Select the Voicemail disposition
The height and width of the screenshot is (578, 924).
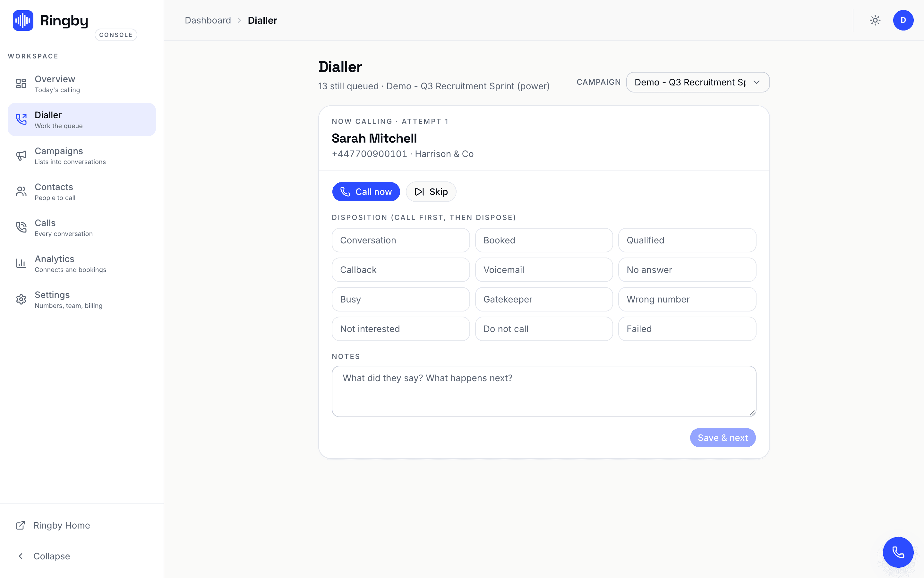(544, 270)
